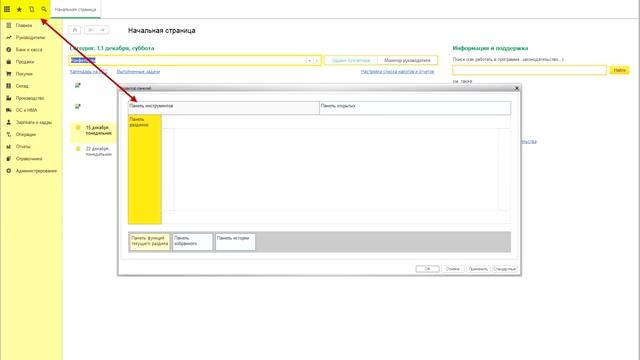The image size is (640, 360).
Task: Open the Главное section in sidebar
Action: [24, 25]
